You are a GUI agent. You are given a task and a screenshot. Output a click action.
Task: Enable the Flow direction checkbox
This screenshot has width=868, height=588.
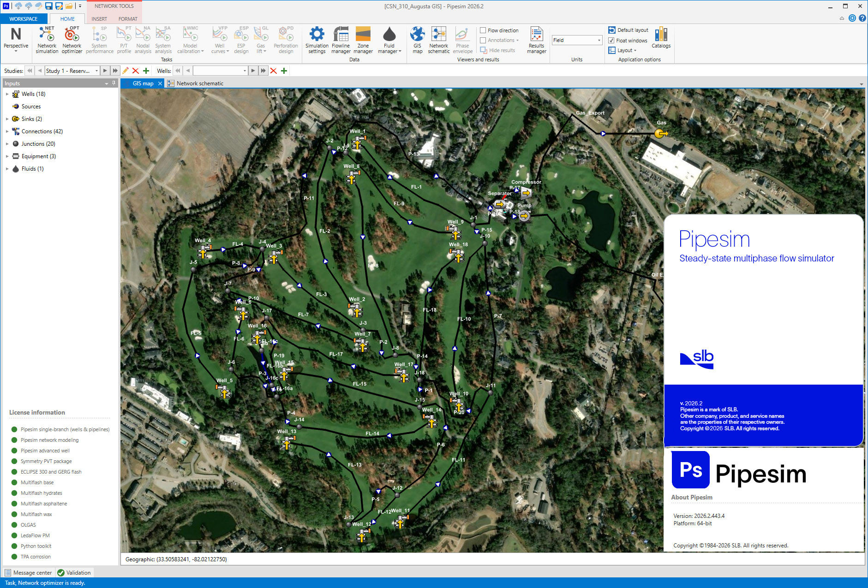[483, 30]
